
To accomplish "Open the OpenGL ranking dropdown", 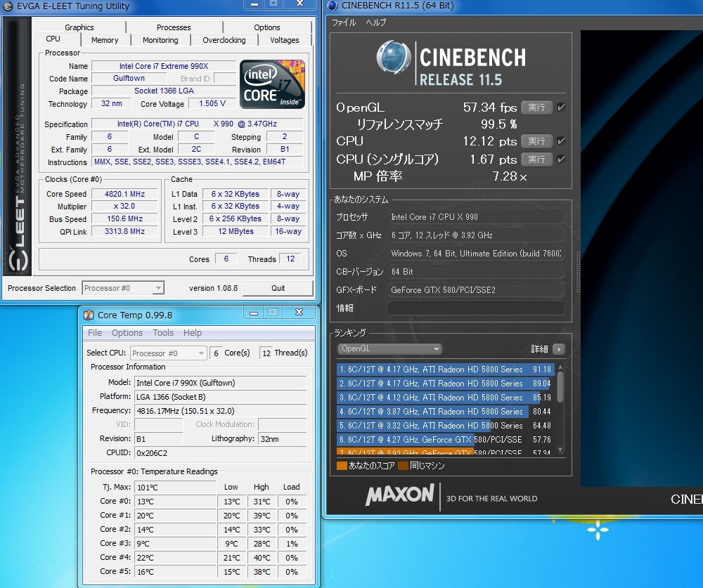I will 389,349.
